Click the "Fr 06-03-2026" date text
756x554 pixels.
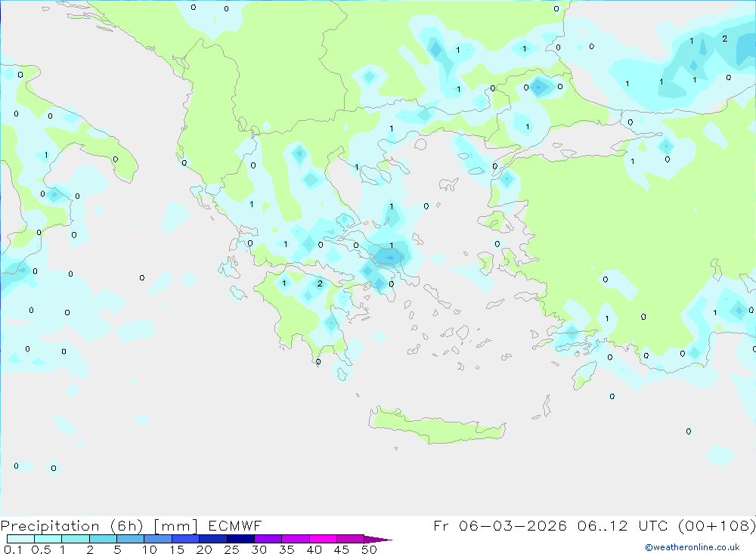click(500, 525)
